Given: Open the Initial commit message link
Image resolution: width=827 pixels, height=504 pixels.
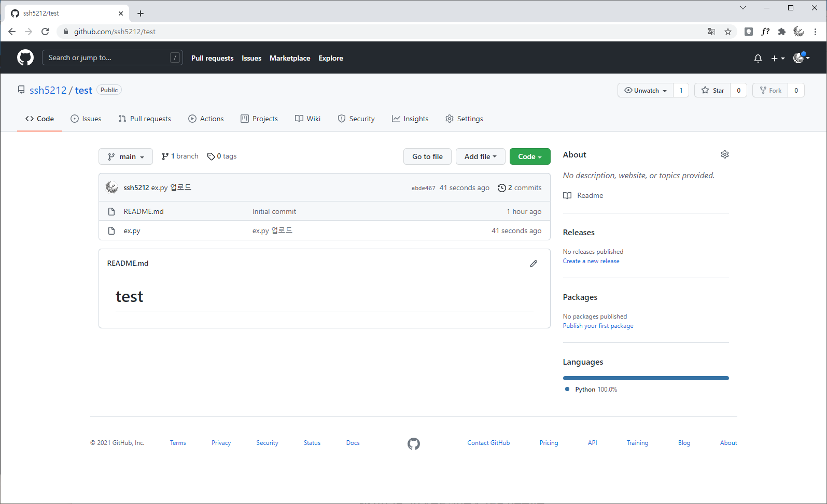Looking at the screenshot, I should 274,211.
